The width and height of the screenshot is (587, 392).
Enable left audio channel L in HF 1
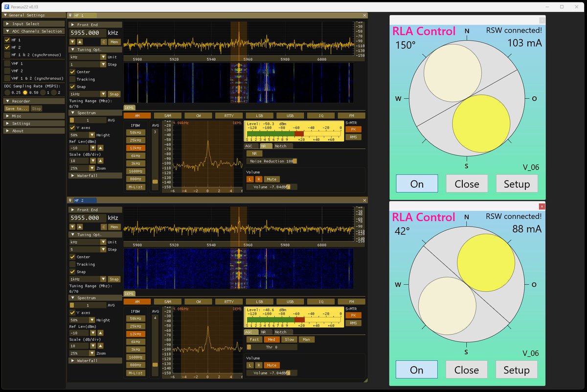[x=250, y=179]
